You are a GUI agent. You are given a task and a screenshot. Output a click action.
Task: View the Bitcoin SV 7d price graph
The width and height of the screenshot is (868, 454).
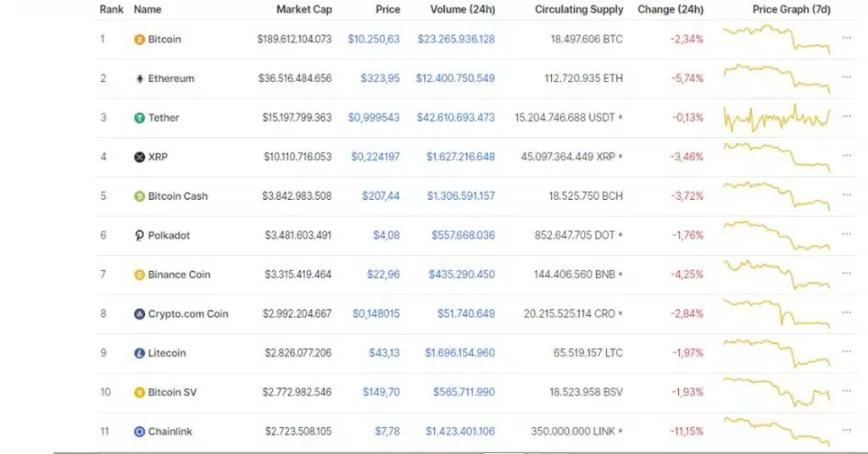tap(776, 391)
